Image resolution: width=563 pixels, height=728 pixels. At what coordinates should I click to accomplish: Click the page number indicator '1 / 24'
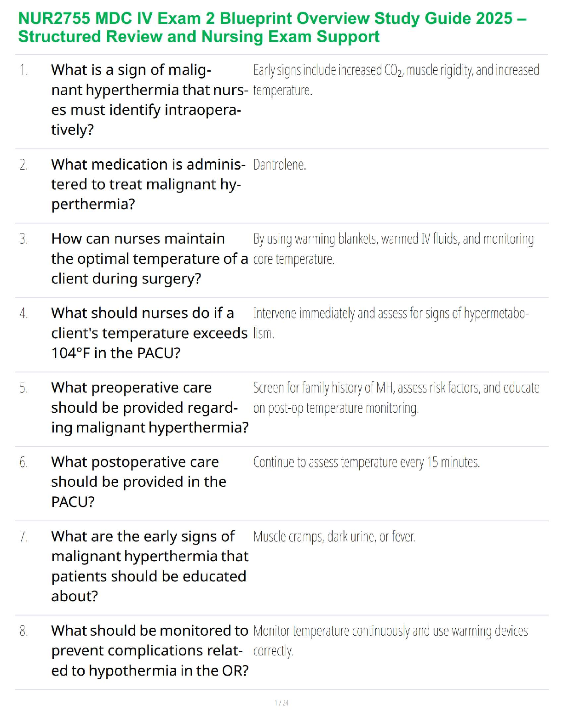click(x=281, y=703)
